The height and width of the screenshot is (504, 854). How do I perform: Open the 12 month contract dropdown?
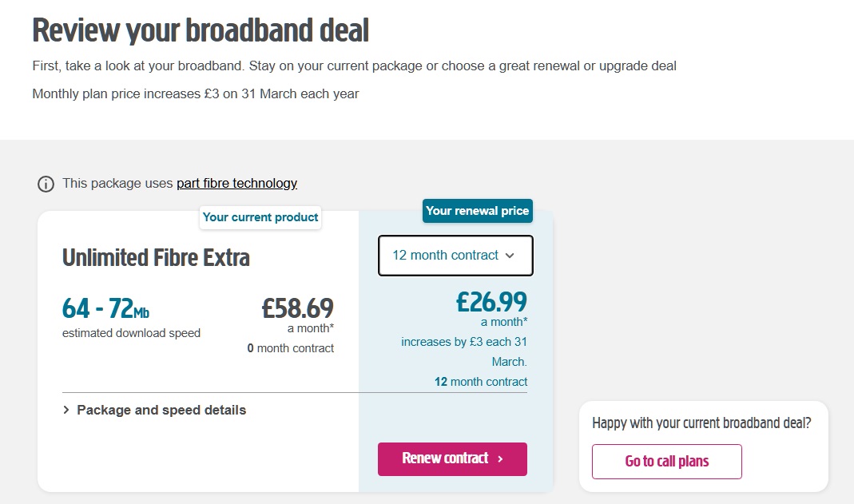click(455, 256)
